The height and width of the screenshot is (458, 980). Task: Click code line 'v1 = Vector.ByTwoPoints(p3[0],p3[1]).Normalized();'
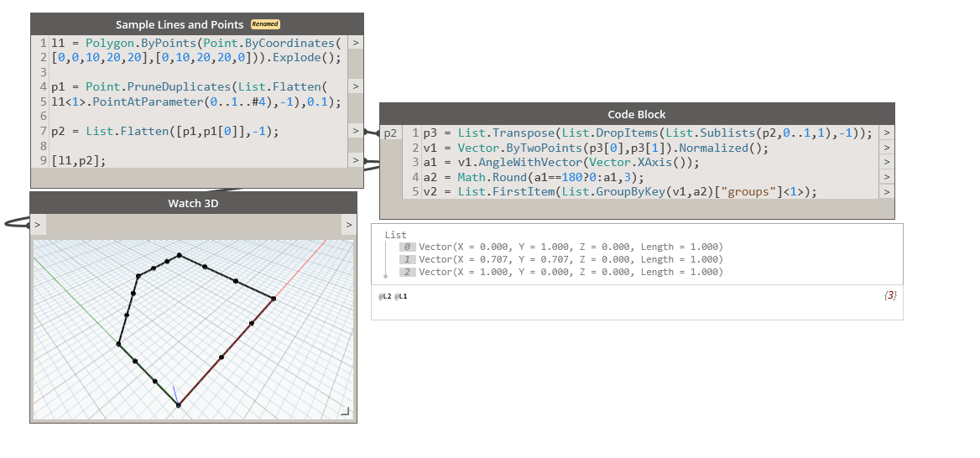click(596, 148)
